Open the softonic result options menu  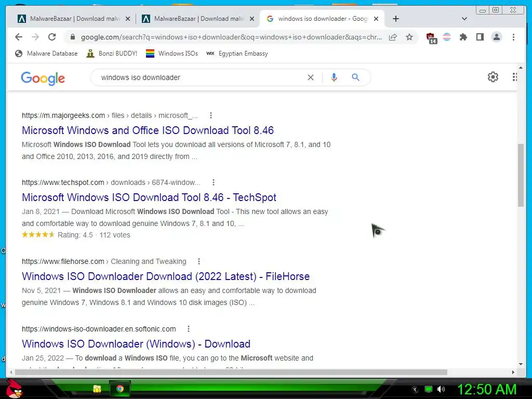pos(188,329)
